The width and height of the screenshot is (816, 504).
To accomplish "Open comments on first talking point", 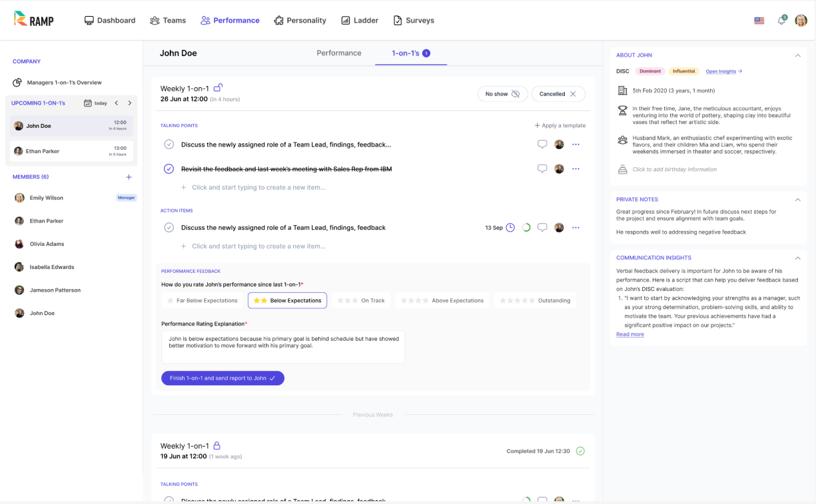I will pyautogui.click(x=542, y=145).
